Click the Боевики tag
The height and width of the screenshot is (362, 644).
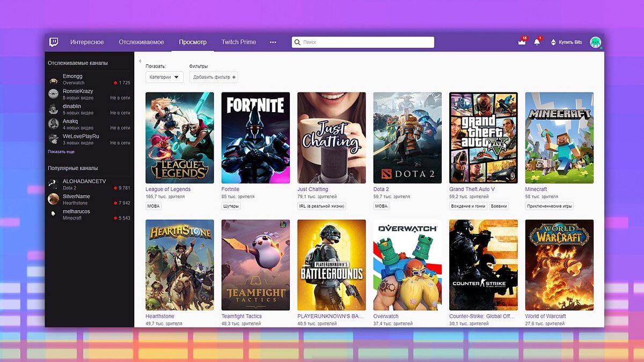[499, 206]
